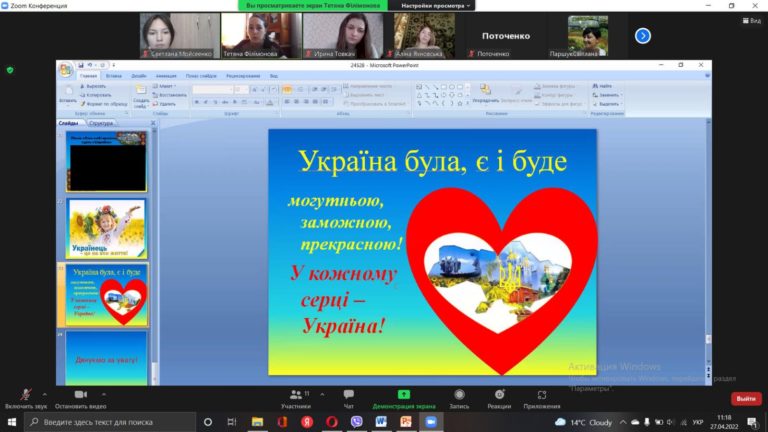Screen dimensions: 768x432
Task: Start recording with Запись icon
Action: pos(459,395)
